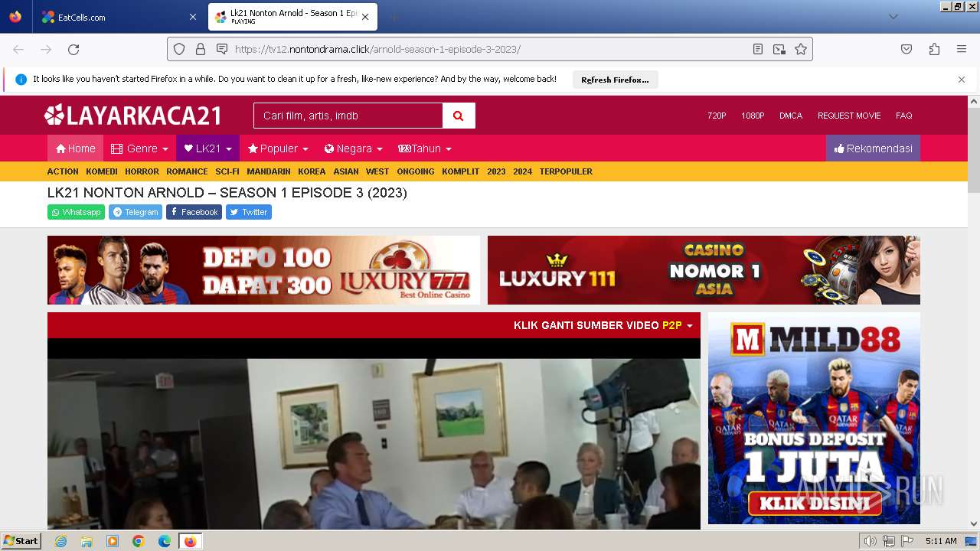Expand the Negara dropdown menu
The width and height of the screenshot is (980, 551).
[x=353, y=148]
